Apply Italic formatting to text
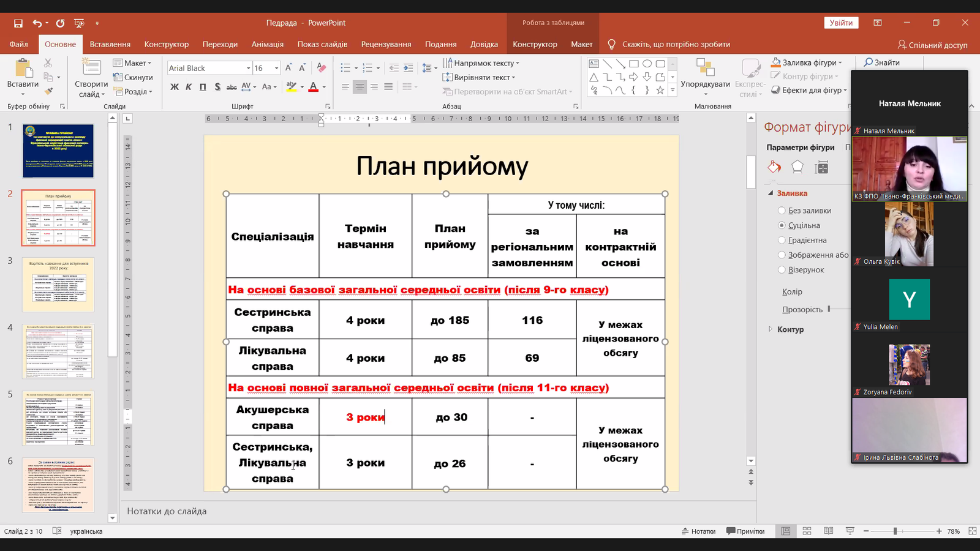 [x=189, y=87]
